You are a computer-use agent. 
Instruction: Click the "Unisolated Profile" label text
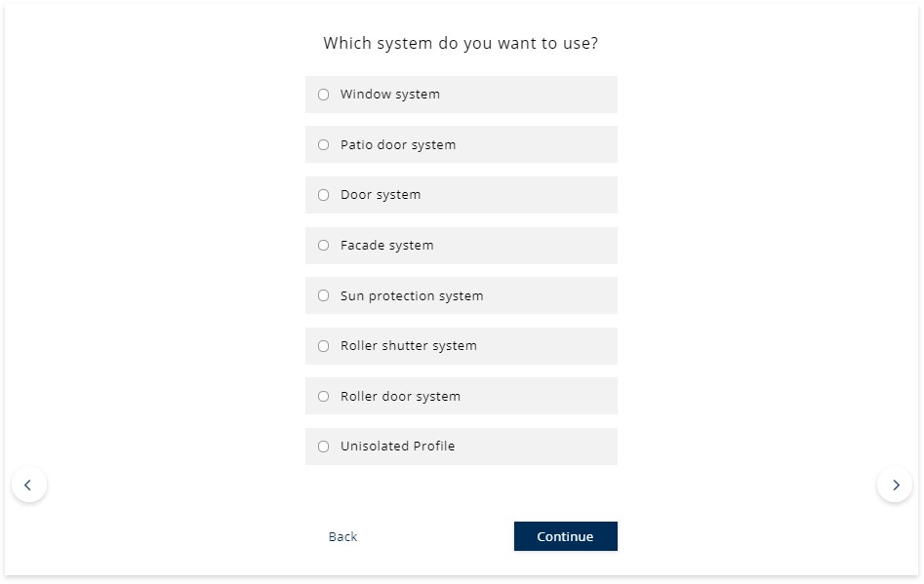(x=398, y=447)
